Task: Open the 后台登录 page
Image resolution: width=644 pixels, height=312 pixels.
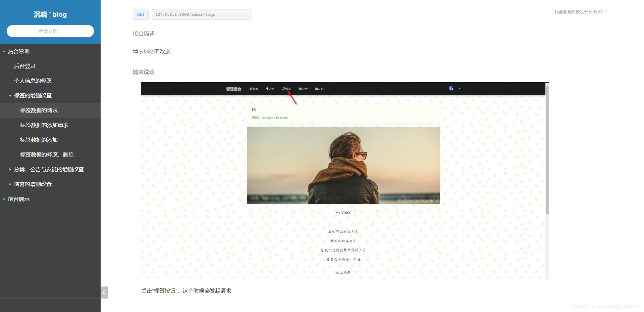Action: [x=25, y=66]
